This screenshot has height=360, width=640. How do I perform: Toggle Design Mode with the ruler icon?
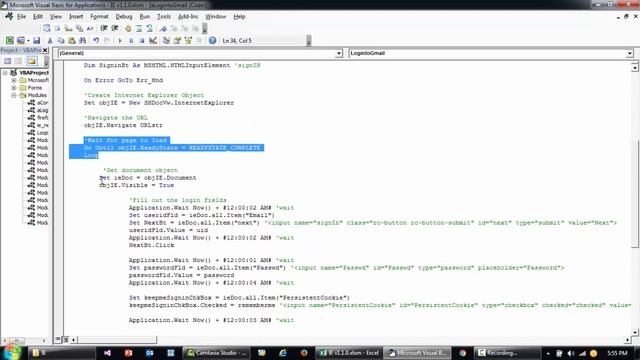(153, 40)
